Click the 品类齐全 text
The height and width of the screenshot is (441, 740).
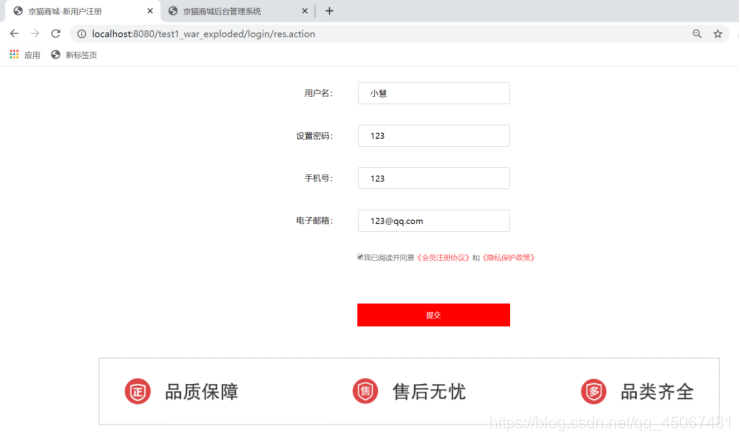point(657,391)
